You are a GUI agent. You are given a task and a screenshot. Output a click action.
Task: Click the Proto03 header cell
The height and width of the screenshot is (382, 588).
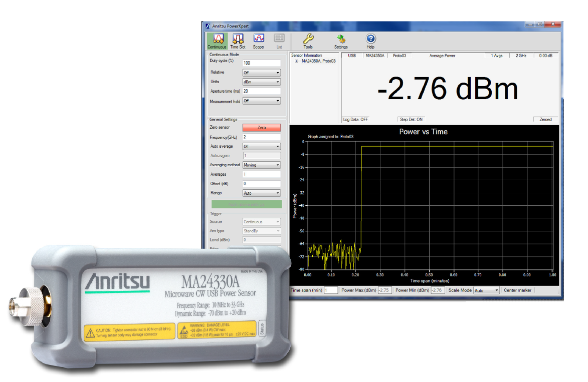(400, 56)
